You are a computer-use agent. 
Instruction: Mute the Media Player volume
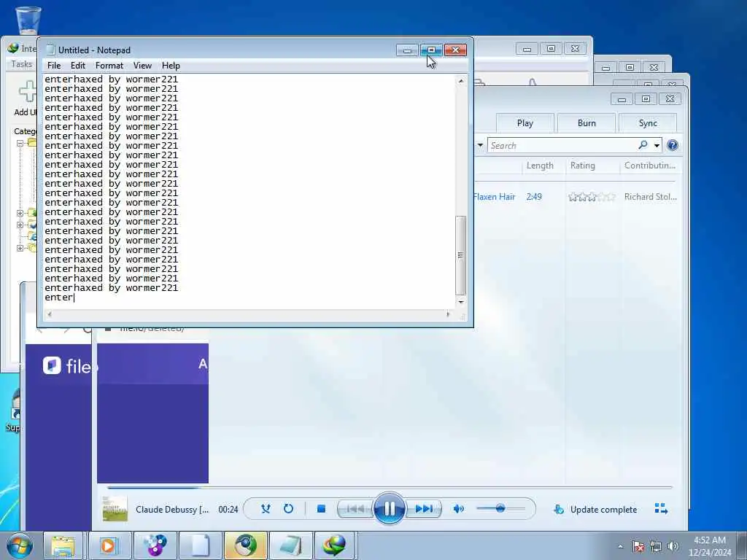[458, 509]
